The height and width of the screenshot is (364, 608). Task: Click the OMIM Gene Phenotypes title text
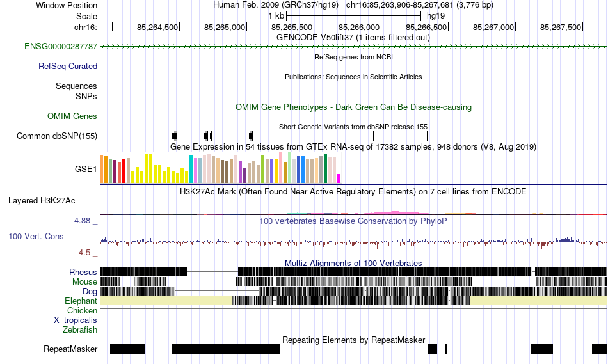(354, 107)
